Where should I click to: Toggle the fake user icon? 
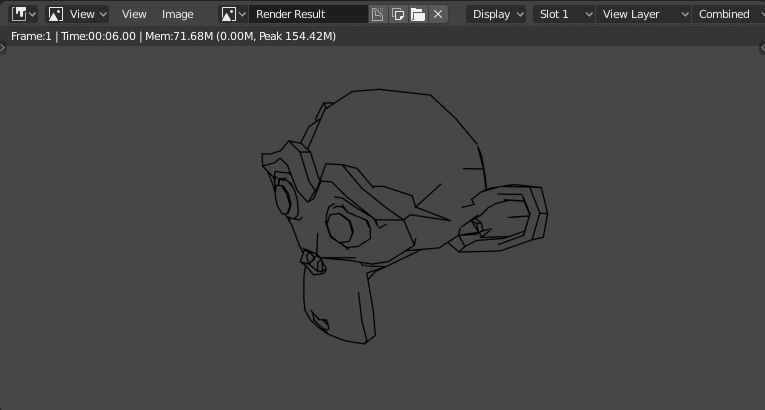(378, 14)
